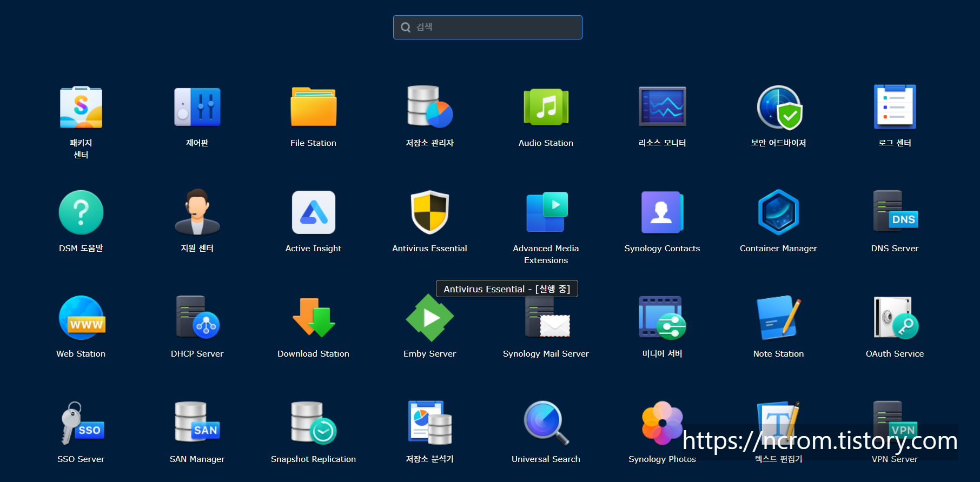Launch Audio Station
This screenshot has height=482, width=980.
(x=546, y=107)
